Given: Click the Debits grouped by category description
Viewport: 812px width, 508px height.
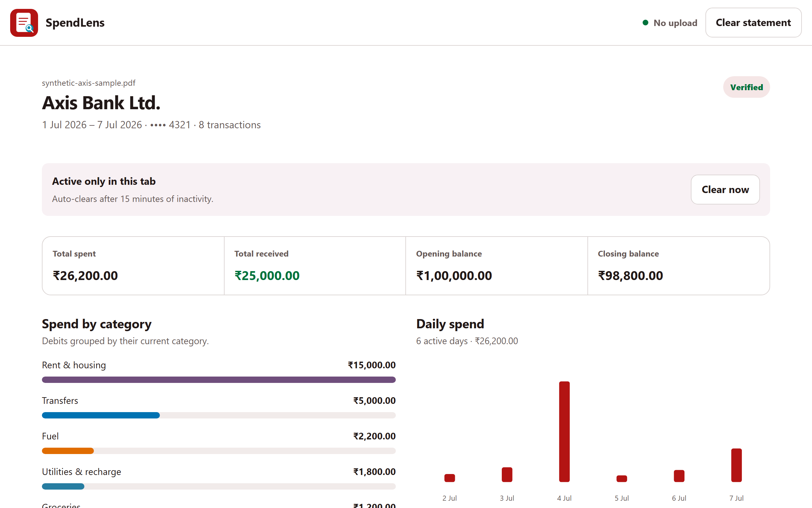Looking at the screenshot, I should point(125,341).
